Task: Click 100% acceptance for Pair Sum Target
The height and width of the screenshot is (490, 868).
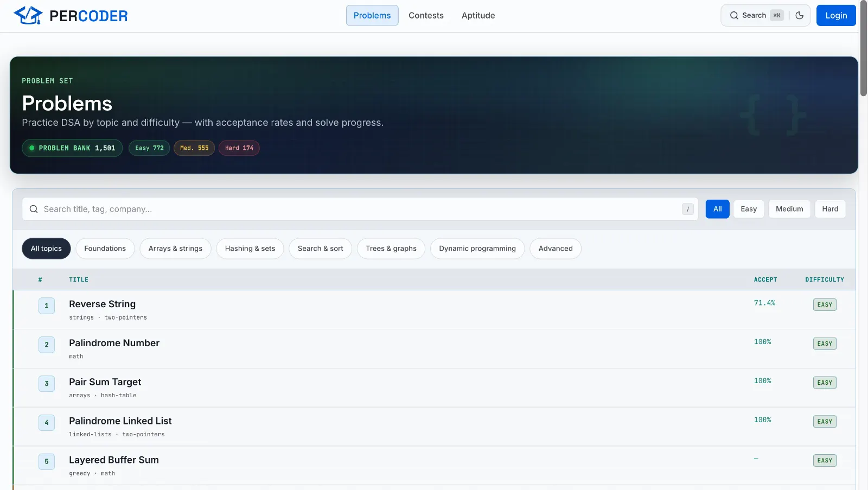Action: coord(762,381)
